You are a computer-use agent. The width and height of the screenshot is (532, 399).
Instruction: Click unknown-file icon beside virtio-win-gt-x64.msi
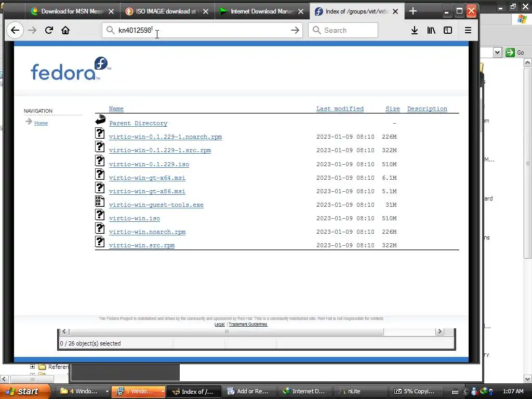point(100,174)
